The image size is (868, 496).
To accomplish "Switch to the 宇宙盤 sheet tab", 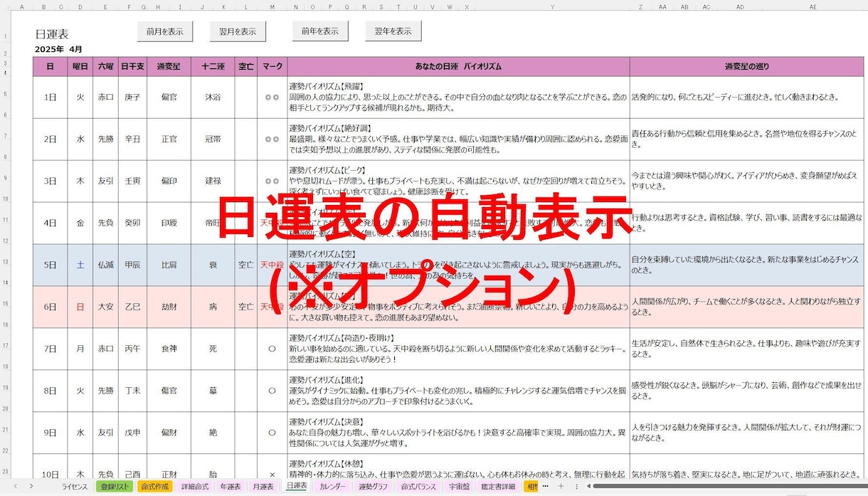I will 459,487.
